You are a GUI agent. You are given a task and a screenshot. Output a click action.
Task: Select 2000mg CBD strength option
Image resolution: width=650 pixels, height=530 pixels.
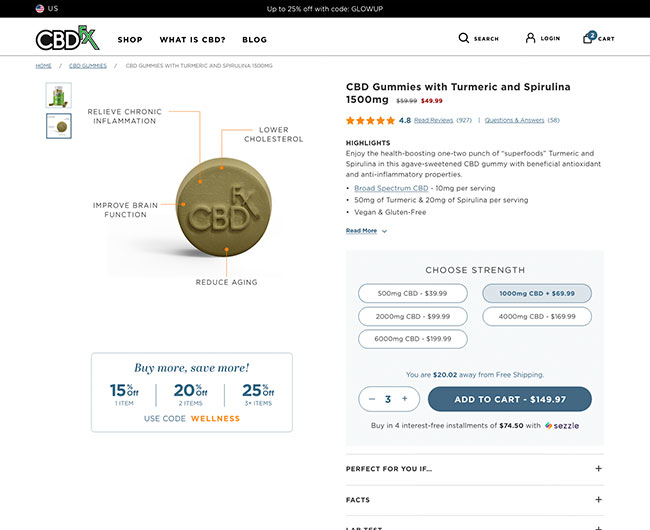[x=413, y=316]
